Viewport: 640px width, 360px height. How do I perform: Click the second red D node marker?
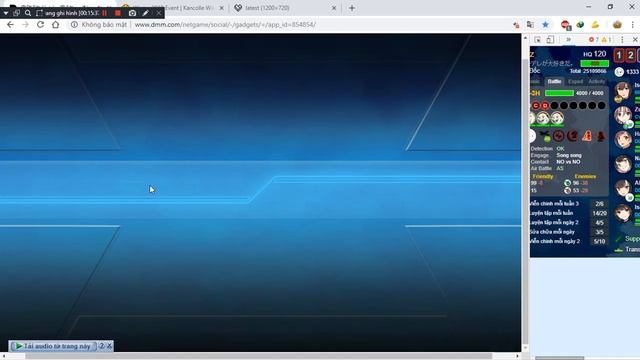point(545,105)
